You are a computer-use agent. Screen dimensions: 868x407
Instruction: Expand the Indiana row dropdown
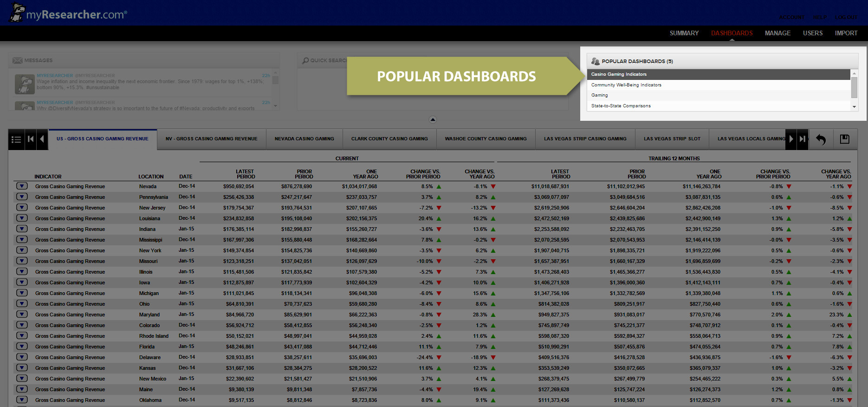point(22,229)
